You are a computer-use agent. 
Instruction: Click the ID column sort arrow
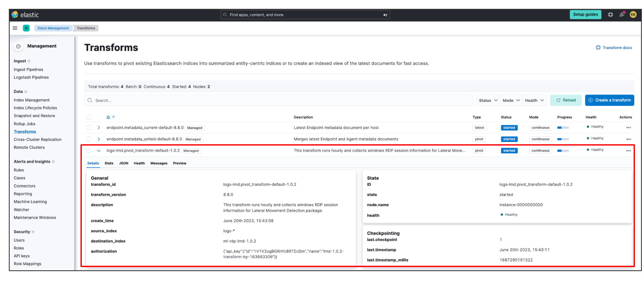114,117
